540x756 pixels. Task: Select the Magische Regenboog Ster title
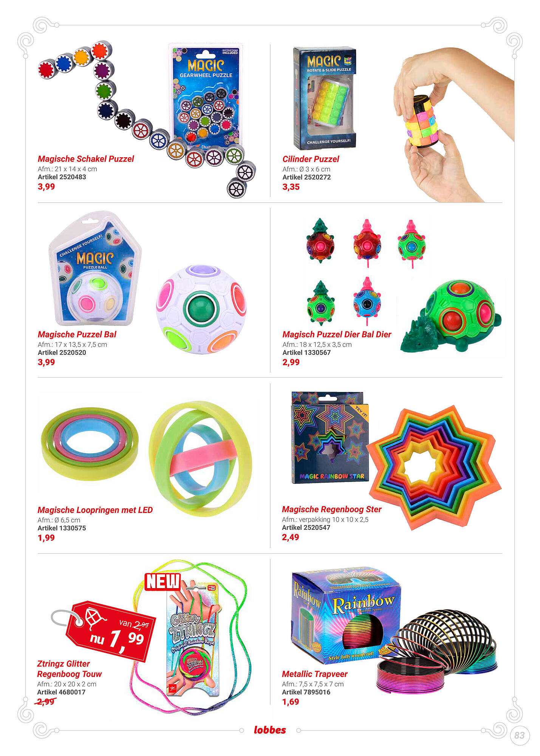point(331,509)
